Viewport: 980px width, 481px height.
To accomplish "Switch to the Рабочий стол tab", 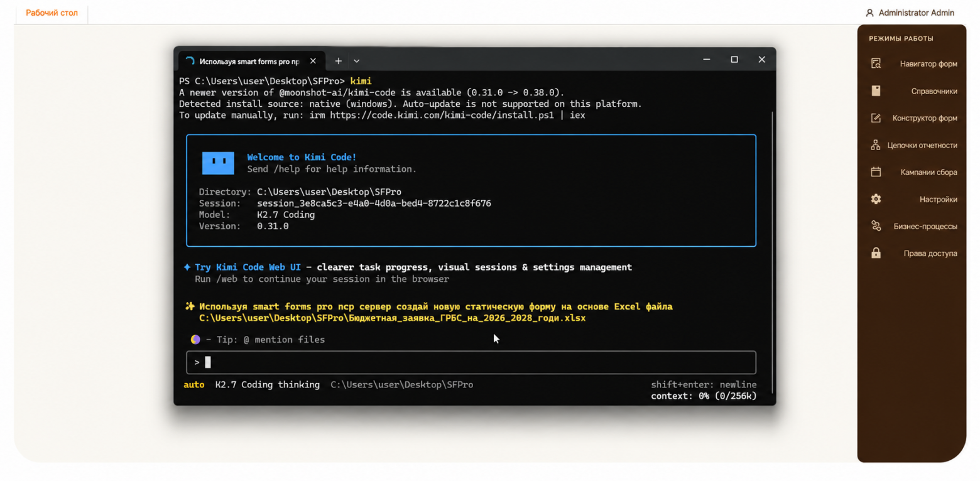I will (52, 13).
